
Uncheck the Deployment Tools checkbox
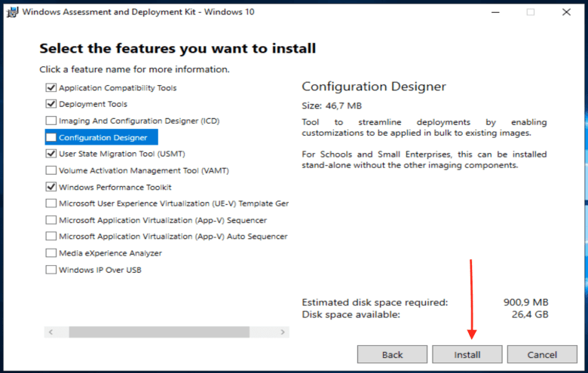51,104
